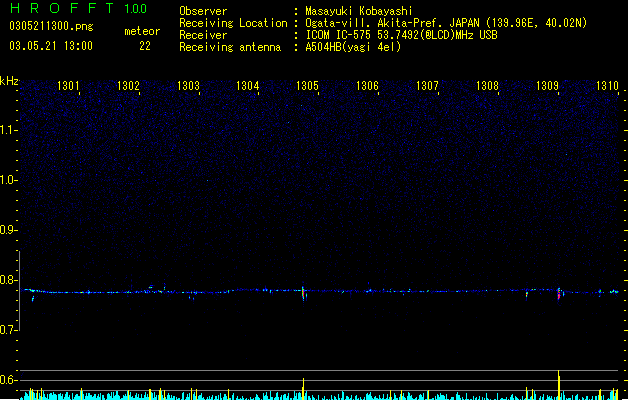Click the meteor echo near 1305
629x400 pixels.
click(x=304, y=293)
